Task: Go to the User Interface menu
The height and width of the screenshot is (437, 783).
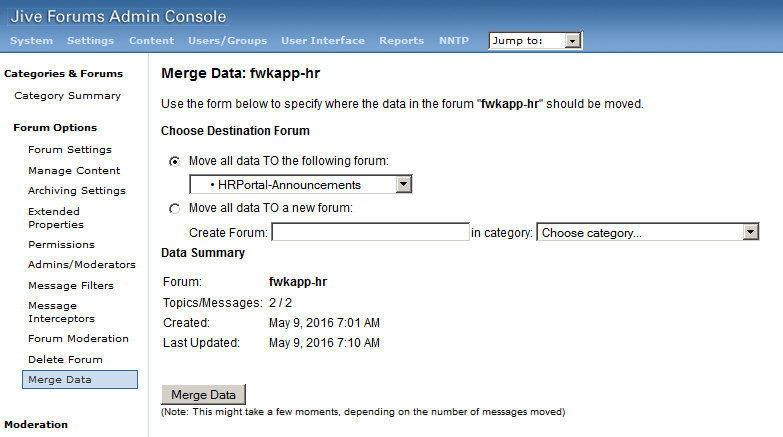Action: pos(323,40)
